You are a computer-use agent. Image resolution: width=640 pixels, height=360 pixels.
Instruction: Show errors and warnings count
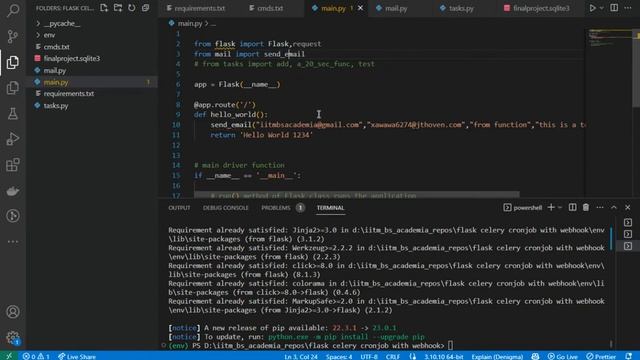36,356
